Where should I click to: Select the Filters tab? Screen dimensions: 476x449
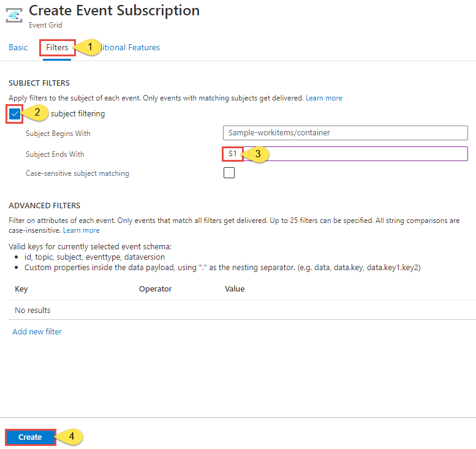tap(57, 47)
